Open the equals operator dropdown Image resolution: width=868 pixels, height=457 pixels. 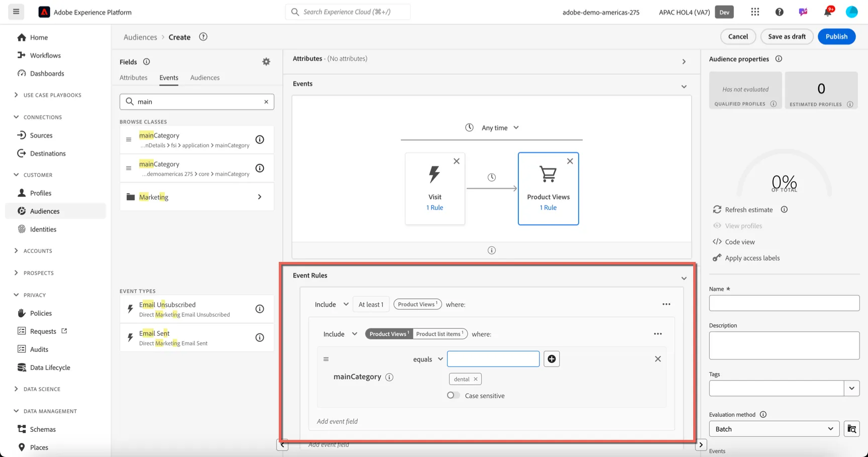point(428,359)
